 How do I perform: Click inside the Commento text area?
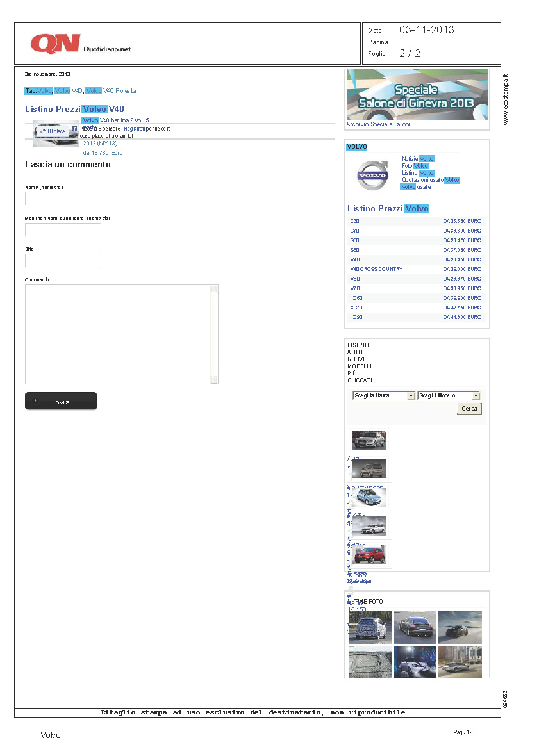(x=117, y=334)
